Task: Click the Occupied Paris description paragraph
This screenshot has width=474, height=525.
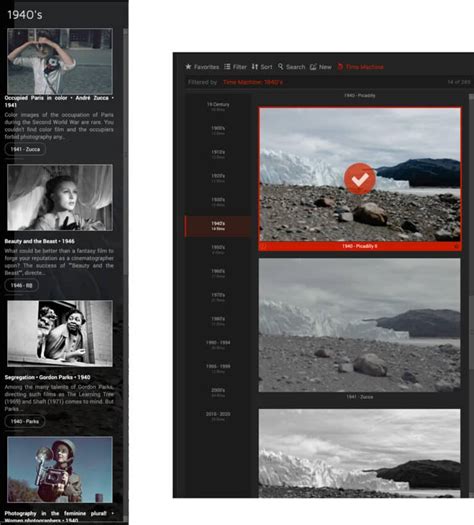Action: coord(59,126)
